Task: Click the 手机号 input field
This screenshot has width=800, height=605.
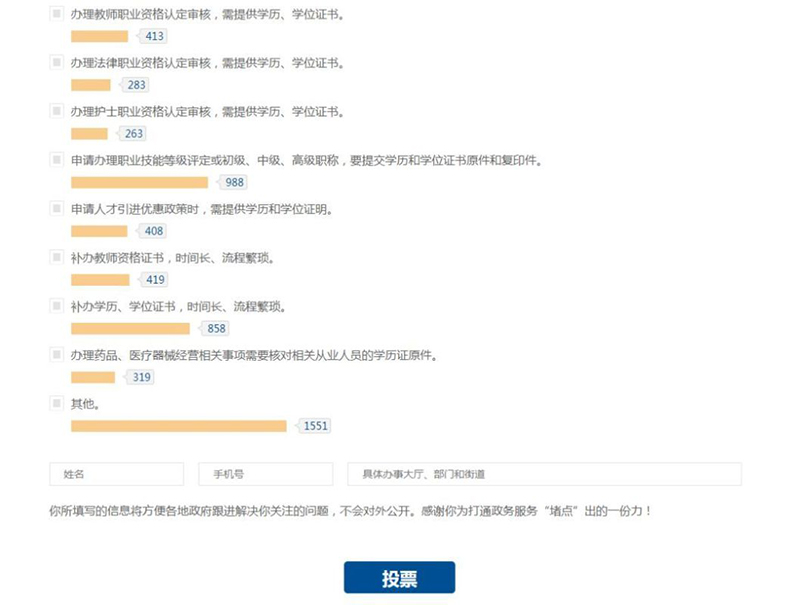Action: click(x=266, y=474)
